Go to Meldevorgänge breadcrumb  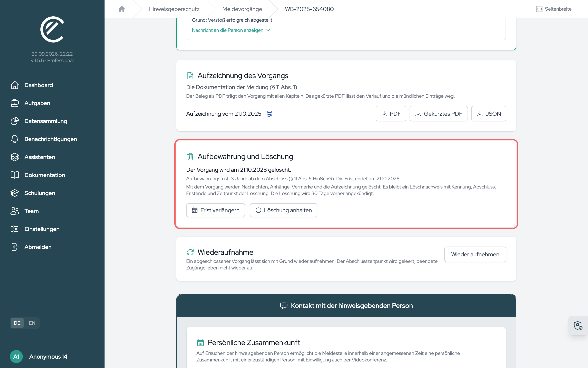[x=242, y=9]
